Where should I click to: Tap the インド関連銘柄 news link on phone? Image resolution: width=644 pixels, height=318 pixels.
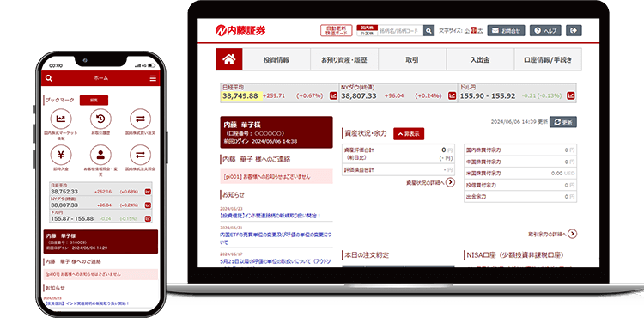(86, 303)
